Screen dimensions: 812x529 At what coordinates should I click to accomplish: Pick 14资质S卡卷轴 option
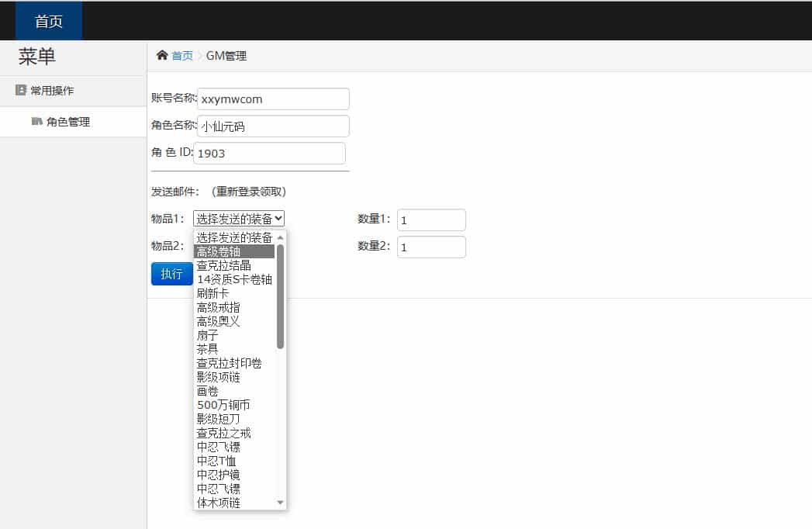point(234,279)
